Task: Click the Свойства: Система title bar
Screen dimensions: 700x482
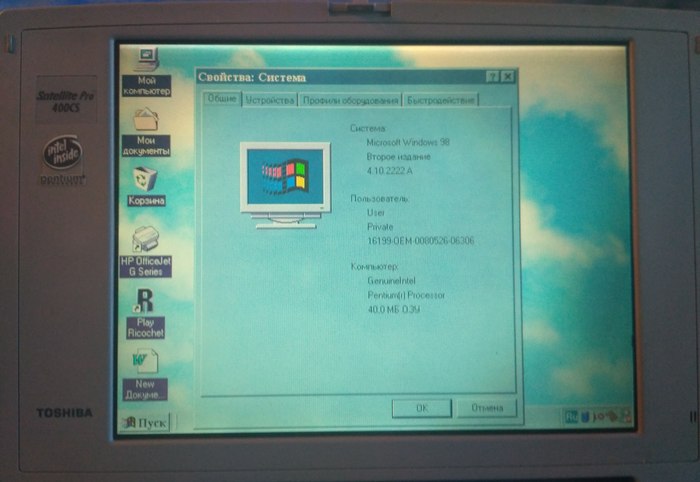Action: (330, 77)
